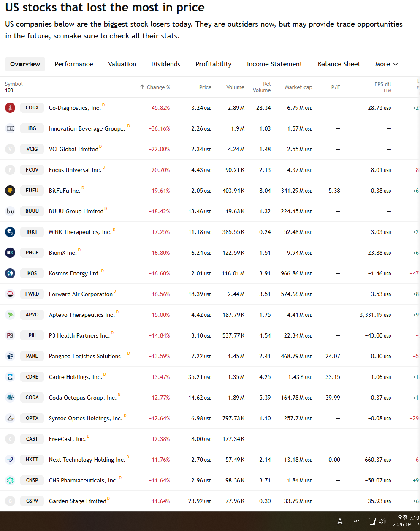The width and height of the screenshot is (420, 531).
Task: Select the Overview tab
Action: coord(25,64)
